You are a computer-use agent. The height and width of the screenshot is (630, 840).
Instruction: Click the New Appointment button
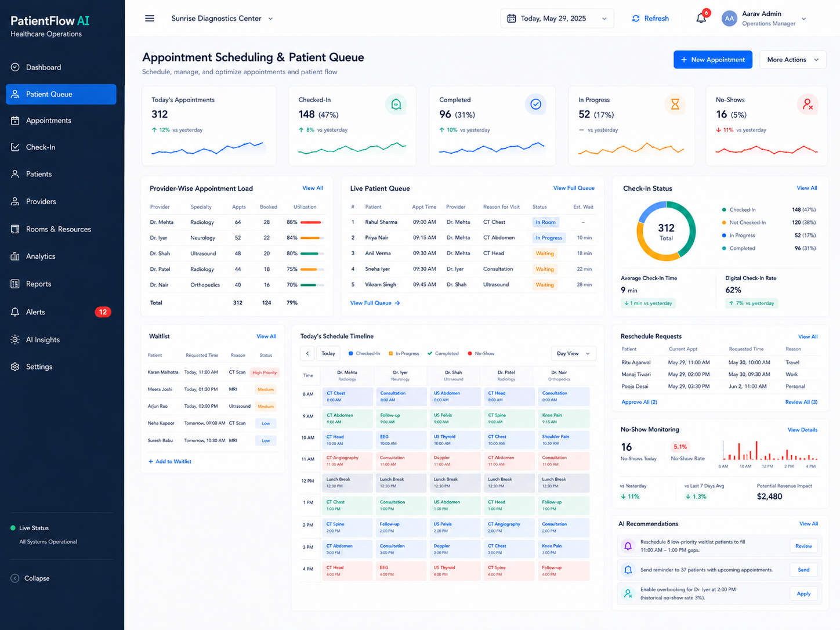pos(713,60)
